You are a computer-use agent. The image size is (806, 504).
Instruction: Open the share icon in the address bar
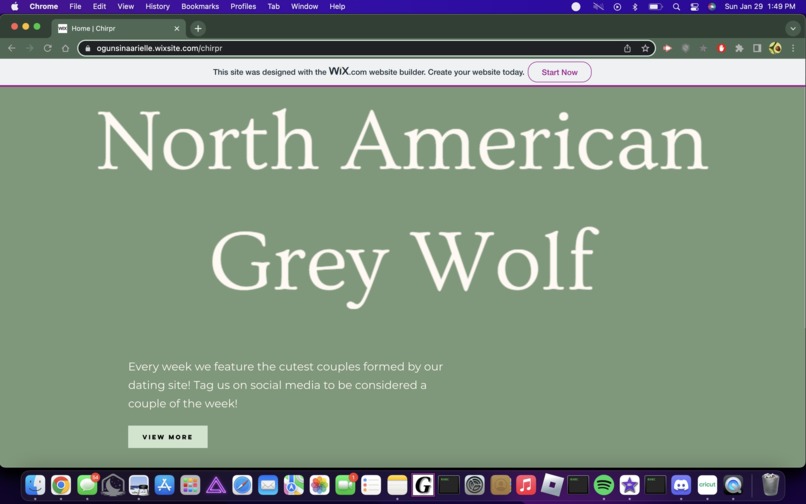coord(627,48)
